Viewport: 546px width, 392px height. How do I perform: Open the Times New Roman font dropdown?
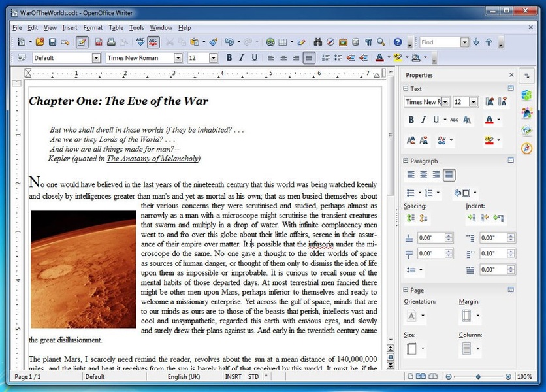tap(178, 58)
